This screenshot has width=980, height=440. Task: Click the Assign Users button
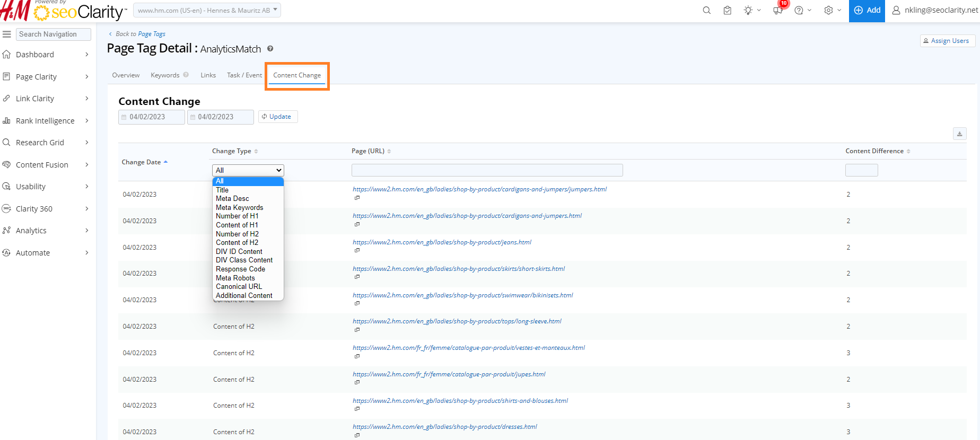[947, 41]
